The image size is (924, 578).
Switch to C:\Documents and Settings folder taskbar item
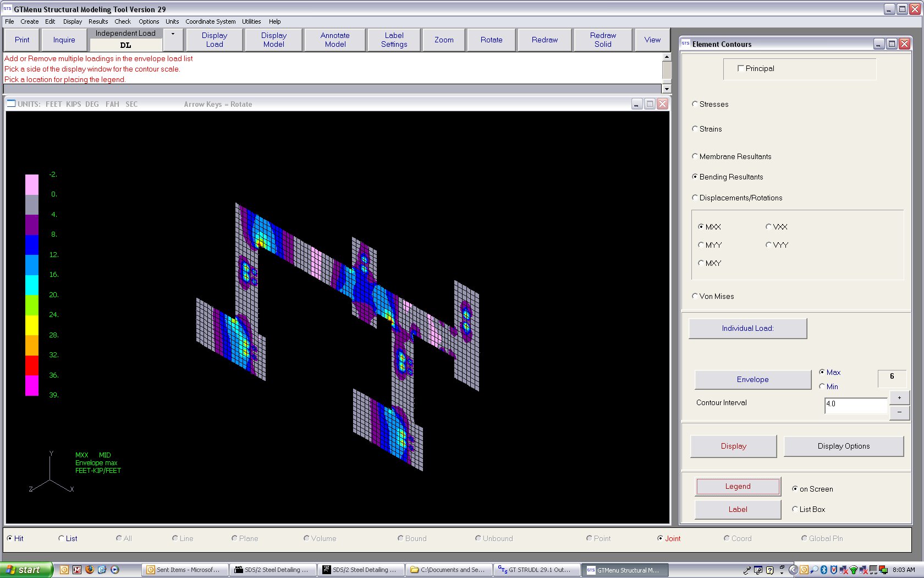448,570
